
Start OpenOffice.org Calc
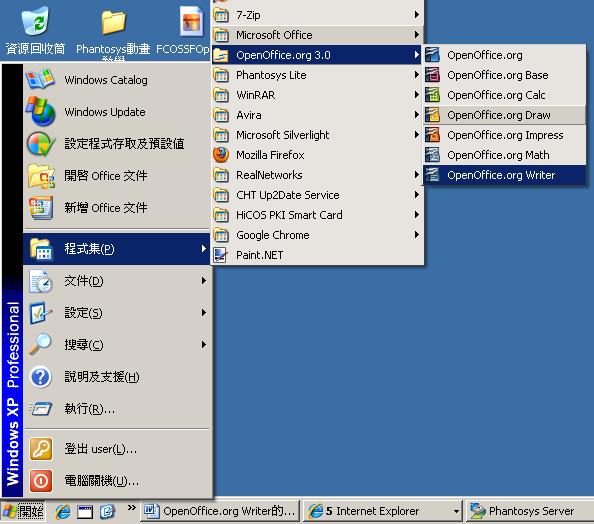click(504, 95)
